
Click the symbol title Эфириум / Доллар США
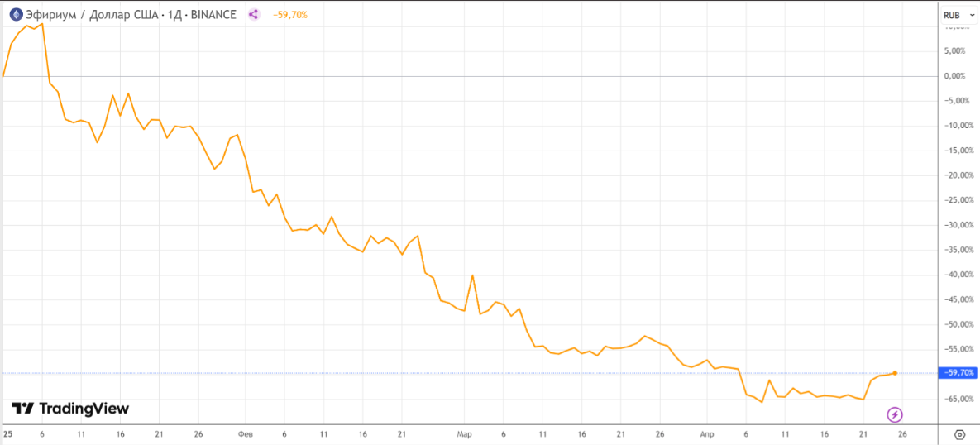(x=91, y=15)
